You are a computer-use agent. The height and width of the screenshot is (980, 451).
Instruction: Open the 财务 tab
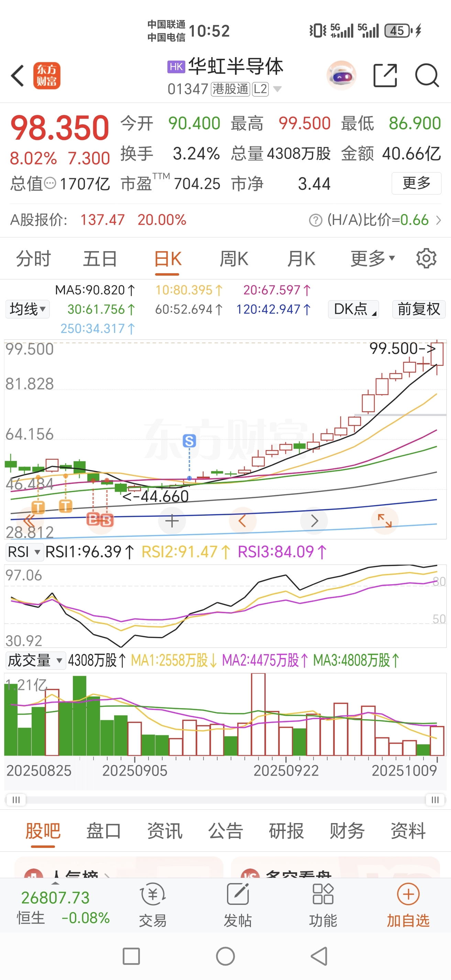(347, 831)
